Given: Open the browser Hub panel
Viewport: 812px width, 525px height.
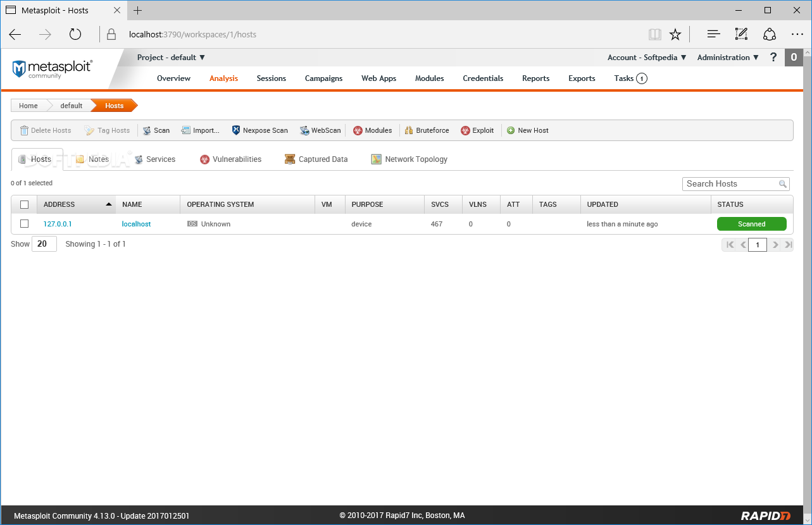Looking at the screenshot, I should (x=713, y=34).
